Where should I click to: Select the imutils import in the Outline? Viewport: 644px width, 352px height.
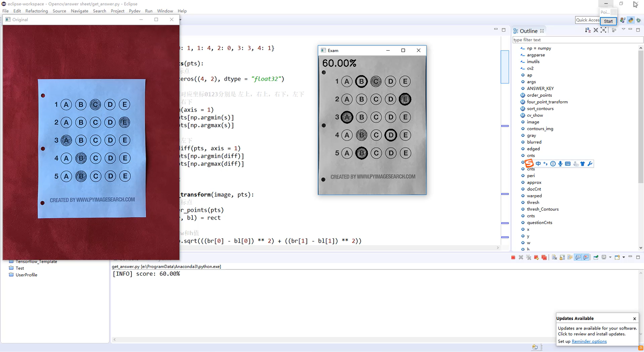533,62
